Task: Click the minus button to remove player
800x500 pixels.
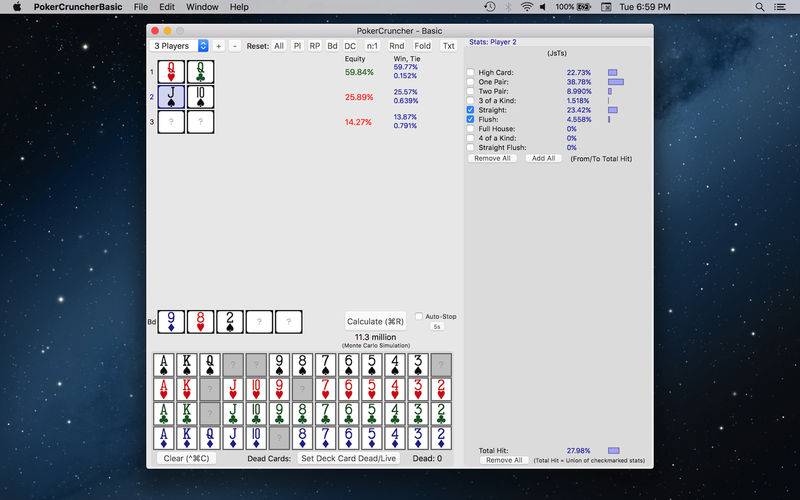Action: pyautogui.click(x=235, y=46)
